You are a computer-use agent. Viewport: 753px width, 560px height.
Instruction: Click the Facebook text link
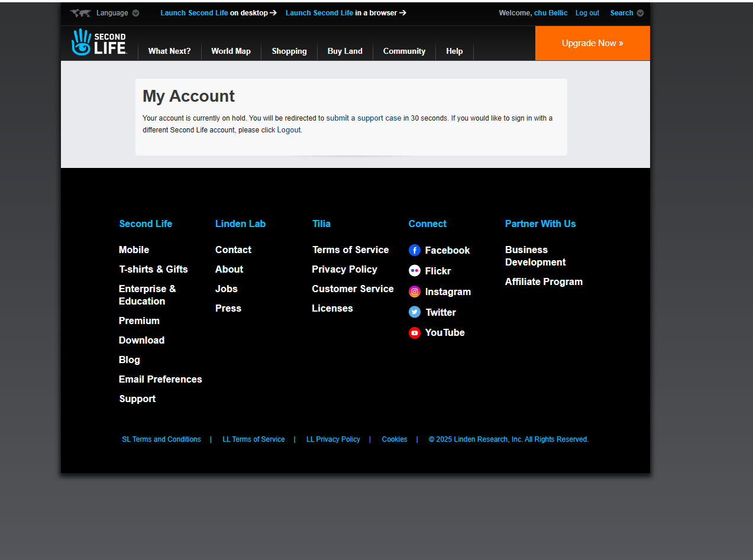(x=447, y=251)
